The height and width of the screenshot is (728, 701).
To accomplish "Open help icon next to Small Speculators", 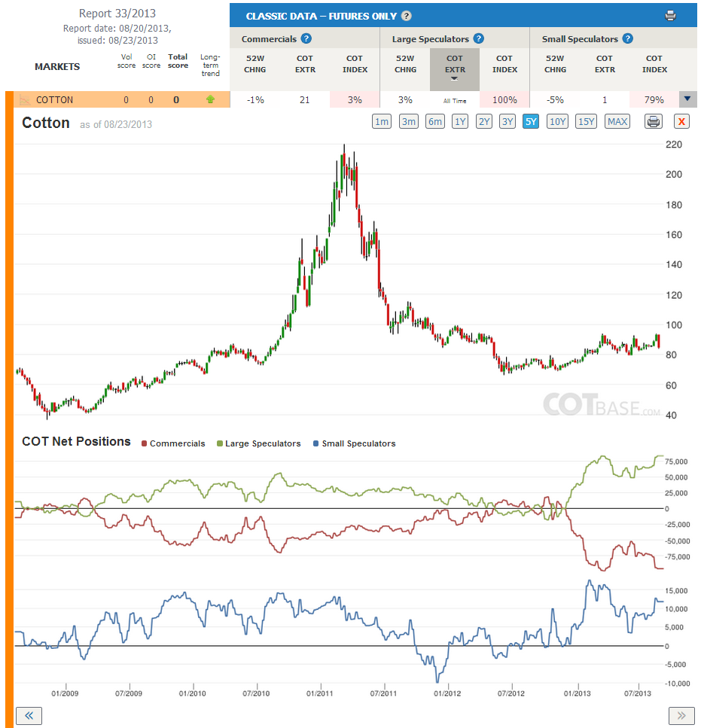I will click(x=628, y=38).
